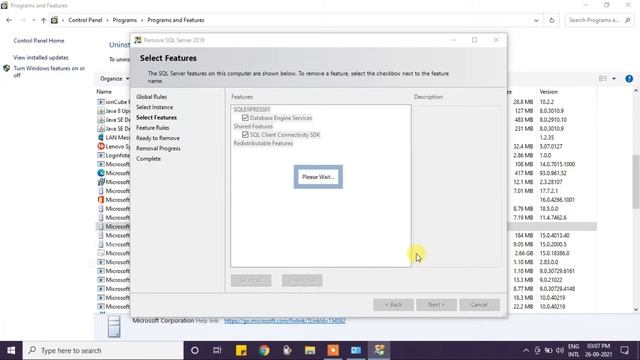Open the Windows Start menu
This screenshot has height=360, width=640.
click(x=11, y=350)
